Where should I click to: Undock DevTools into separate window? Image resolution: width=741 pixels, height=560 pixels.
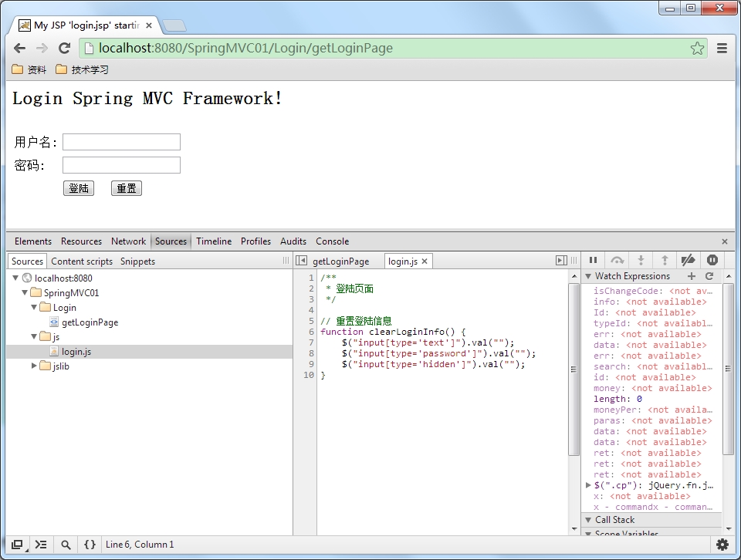click(x=18, y=545)
